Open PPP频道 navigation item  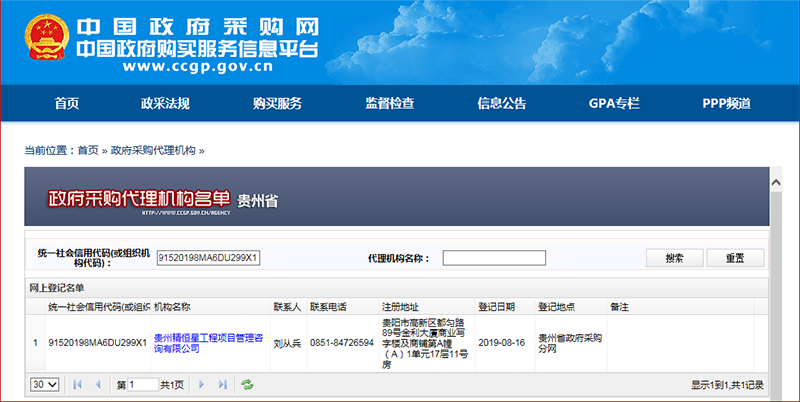[x=727, y=104]
